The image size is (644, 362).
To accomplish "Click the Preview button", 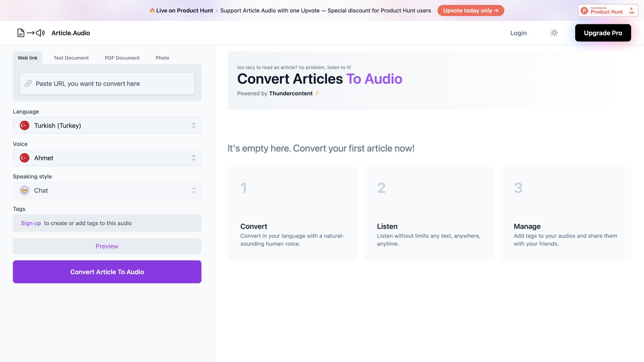I will [107, 246].
